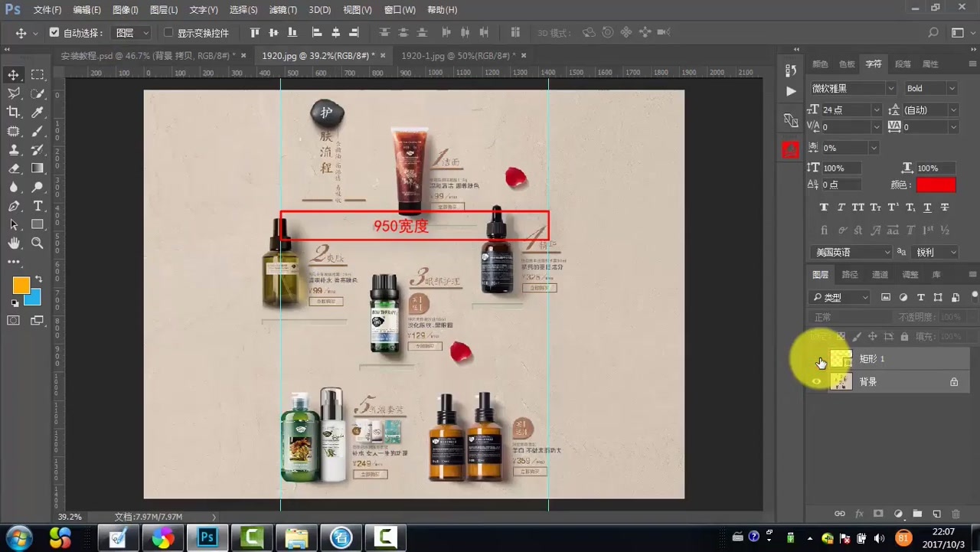Switch to the 安装教程.psd document tab
980x552 pixels.
(x=149, y=56)
